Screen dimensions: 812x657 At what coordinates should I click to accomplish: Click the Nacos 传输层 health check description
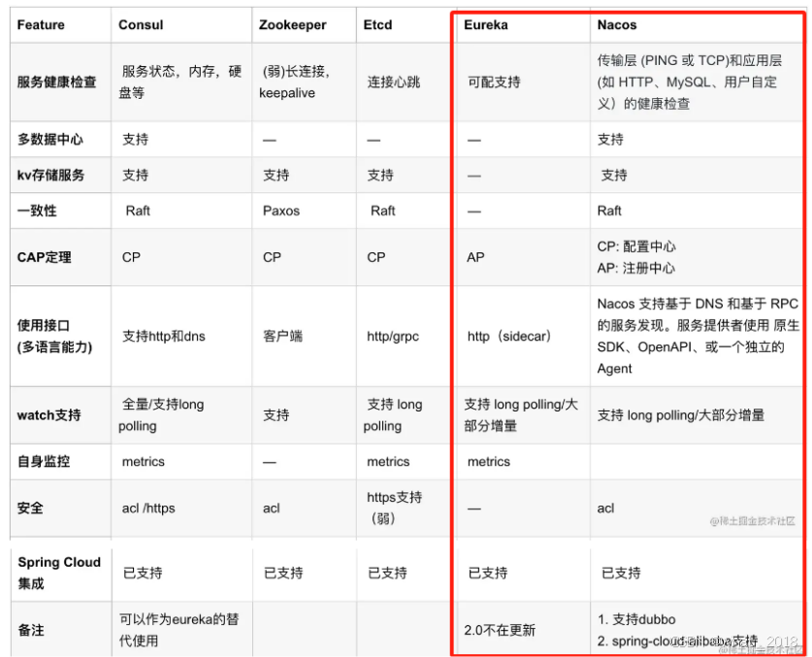(x=689, y=82)
